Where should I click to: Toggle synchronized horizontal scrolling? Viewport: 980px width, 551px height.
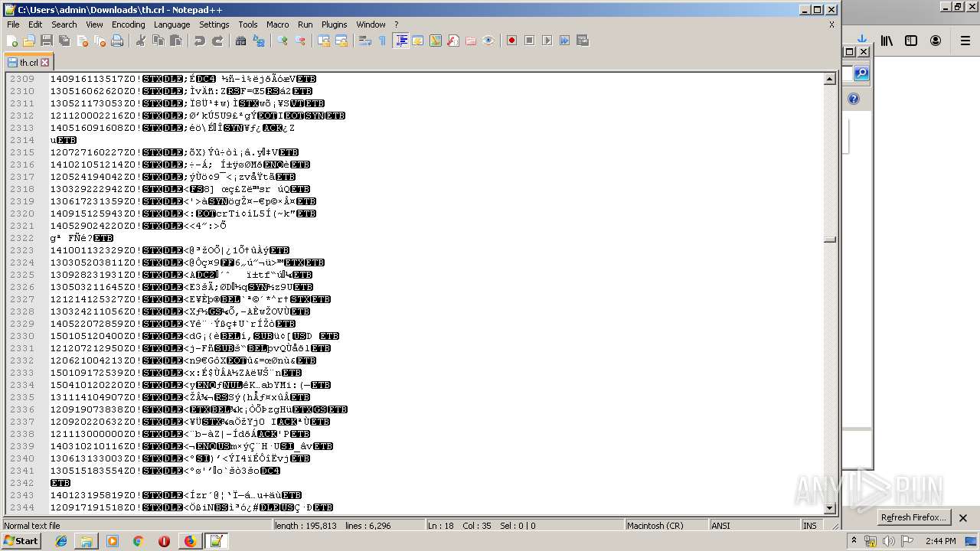(x=341, y=41)
